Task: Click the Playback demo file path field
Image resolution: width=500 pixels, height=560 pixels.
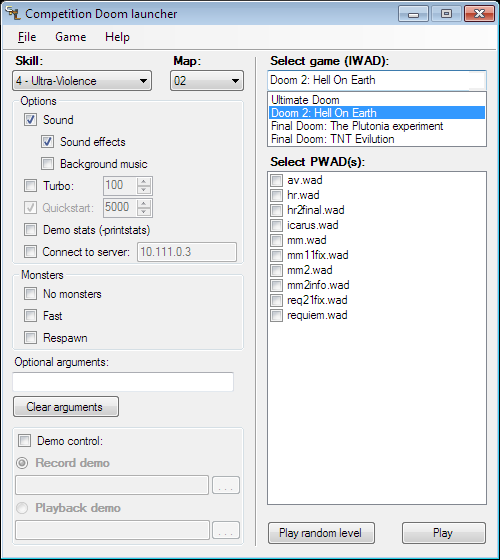Action: click(112, 530)
